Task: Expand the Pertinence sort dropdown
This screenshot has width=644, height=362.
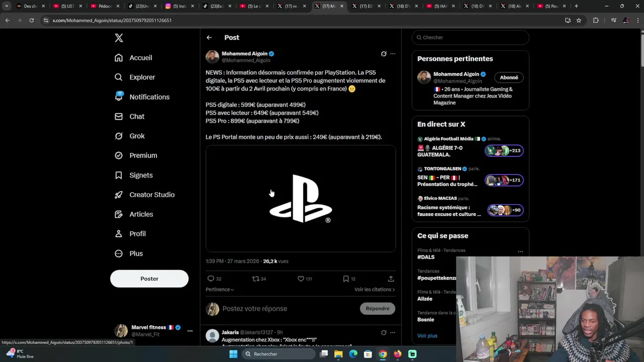Action: [220, 290]
